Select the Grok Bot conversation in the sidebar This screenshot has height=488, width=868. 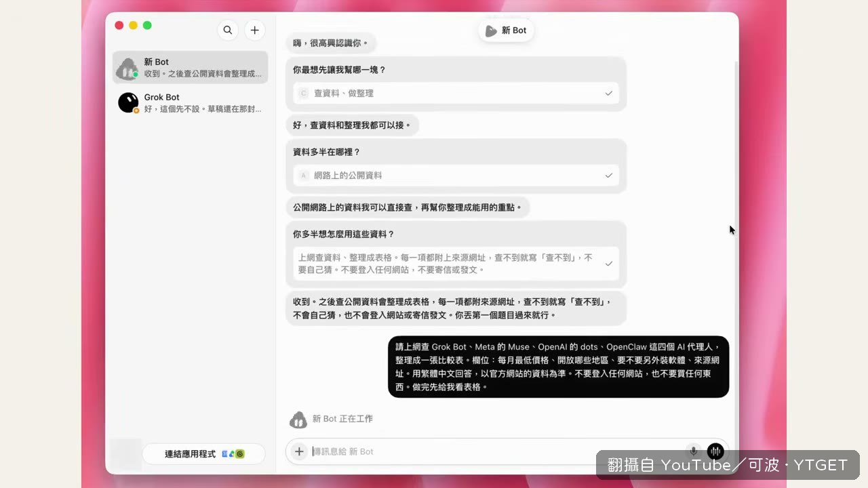(190, 102)
